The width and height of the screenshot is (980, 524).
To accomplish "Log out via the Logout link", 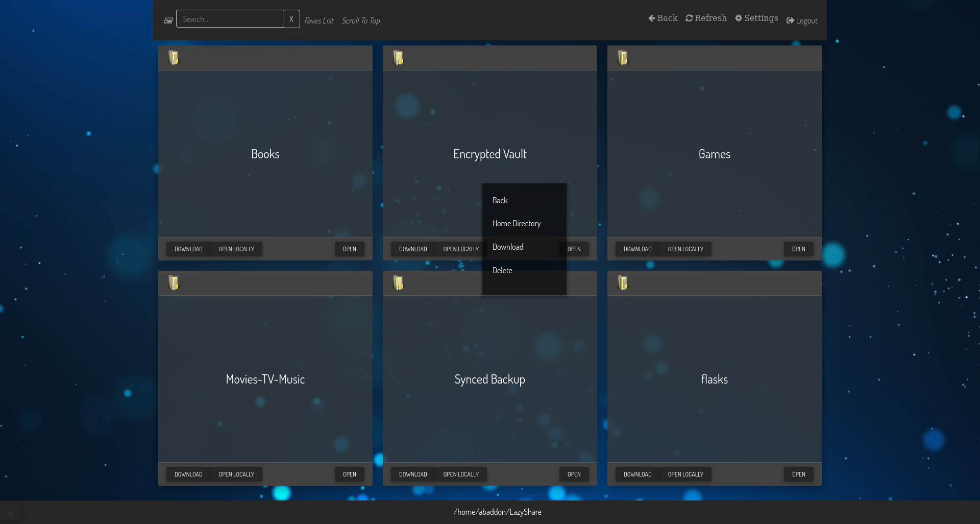I will [x=802, y=21].
